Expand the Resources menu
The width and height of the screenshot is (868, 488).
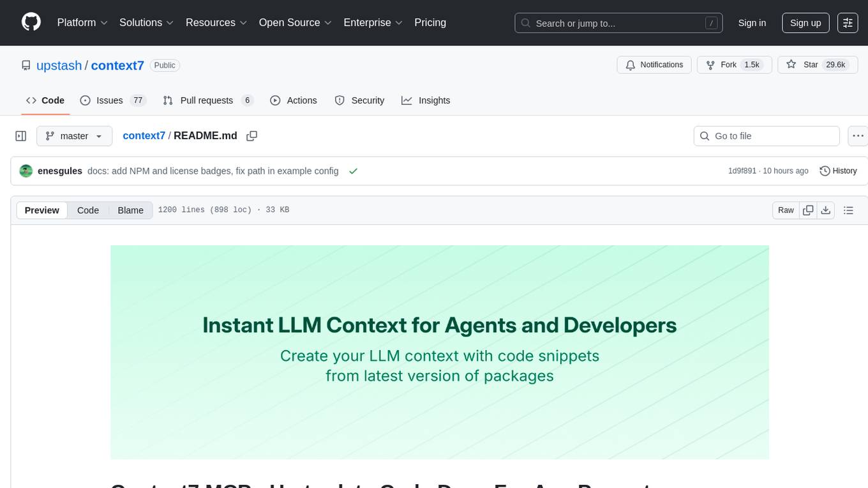(216, 22)
